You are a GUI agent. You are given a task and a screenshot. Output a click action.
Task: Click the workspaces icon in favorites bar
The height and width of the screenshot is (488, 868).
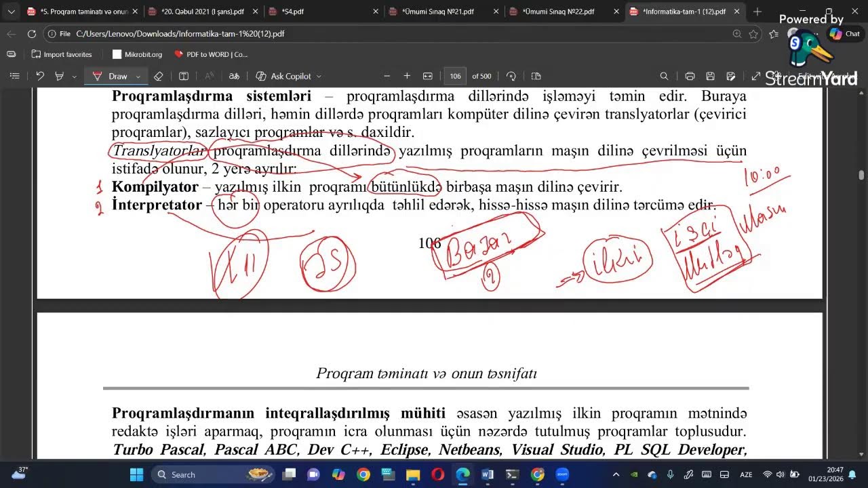(11, 54)
